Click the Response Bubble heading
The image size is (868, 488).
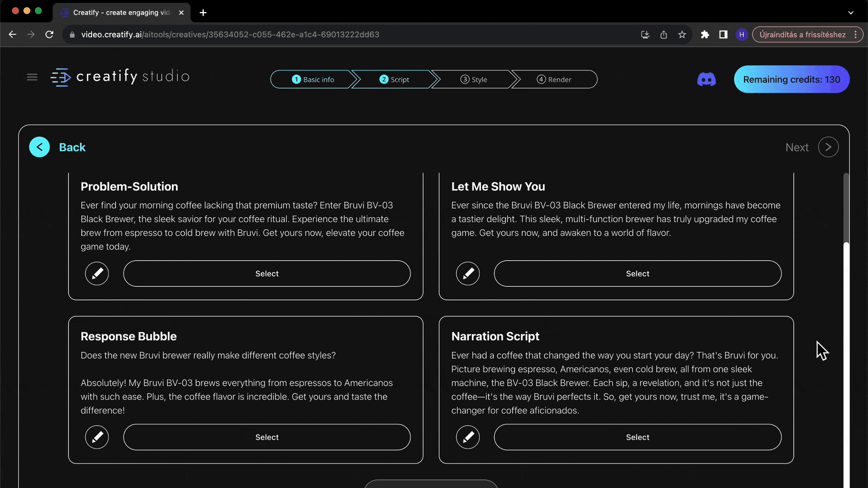[129, 336]
